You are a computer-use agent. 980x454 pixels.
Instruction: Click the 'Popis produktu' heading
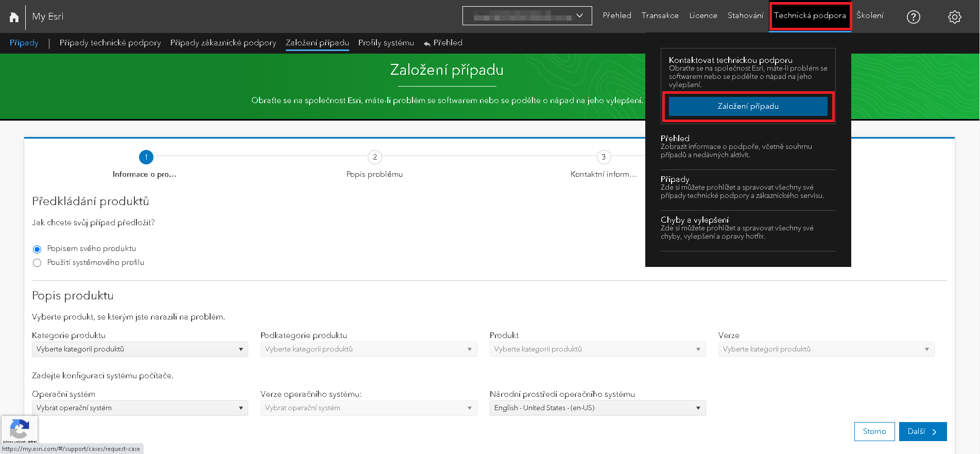(x=73, y=296)
